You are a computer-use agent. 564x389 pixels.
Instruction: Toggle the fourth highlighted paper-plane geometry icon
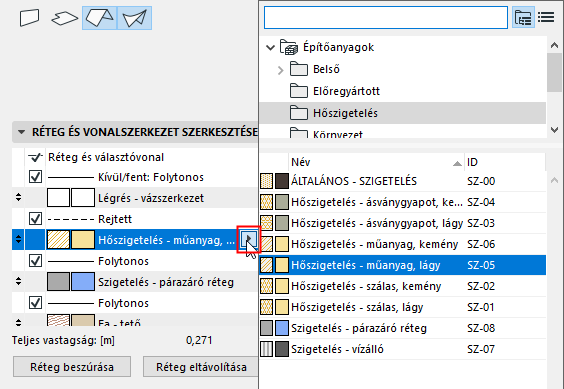coord(135,18)
